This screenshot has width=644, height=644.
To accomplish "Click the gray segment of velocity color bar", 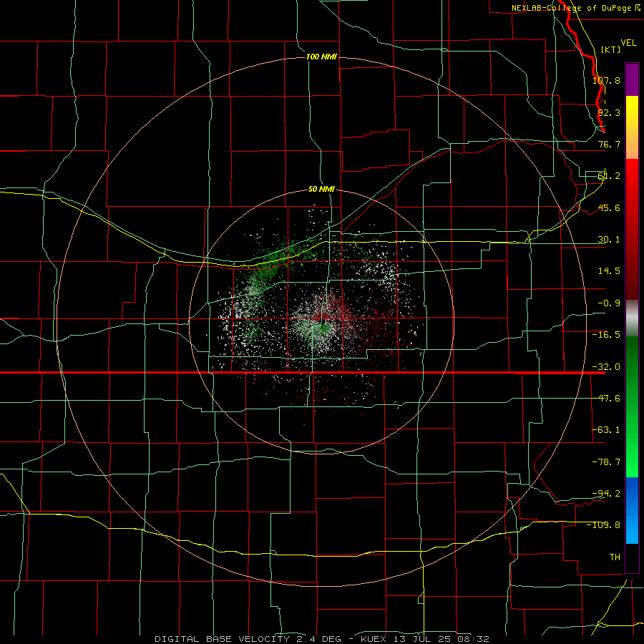I will click(x=632, y=318).
